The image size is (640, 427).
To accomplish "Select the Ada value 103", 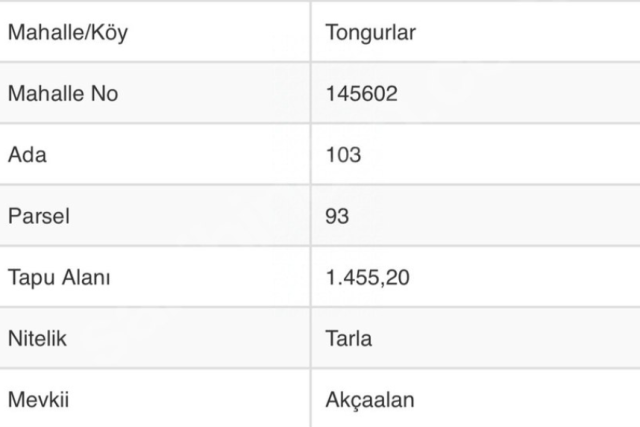I will (x=343, y=155).
